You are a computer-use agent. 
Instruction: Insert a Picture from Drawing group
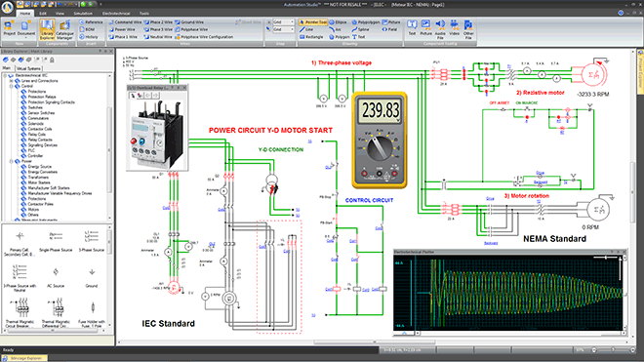tap(391, 22)
